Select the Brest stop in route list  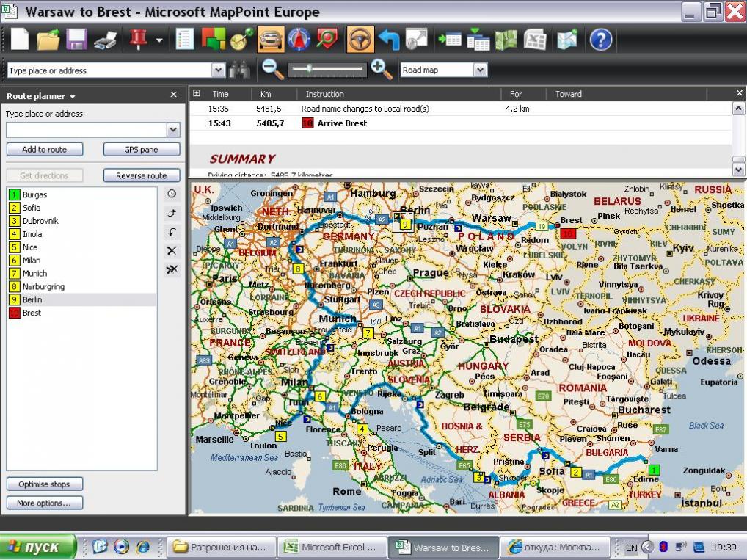tap(82, 313)
